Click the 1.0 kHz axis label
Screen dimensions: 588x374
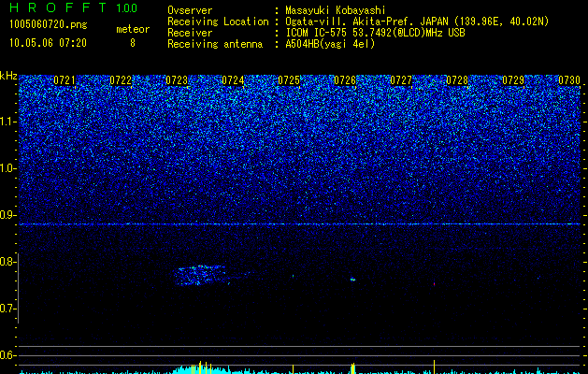click(8, 168)
